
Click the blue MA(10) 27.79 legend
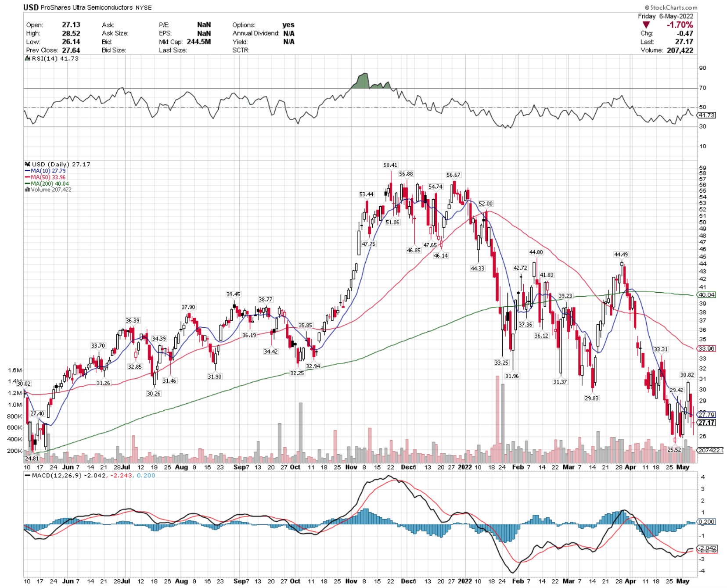coord(46,171)
